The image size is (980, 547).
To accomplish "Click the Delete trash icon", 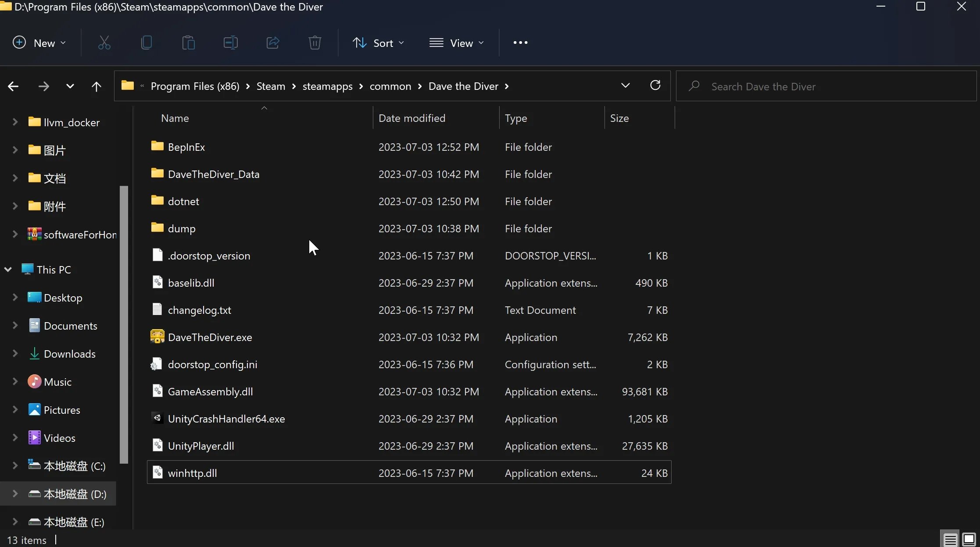I will tap(315, 43).
